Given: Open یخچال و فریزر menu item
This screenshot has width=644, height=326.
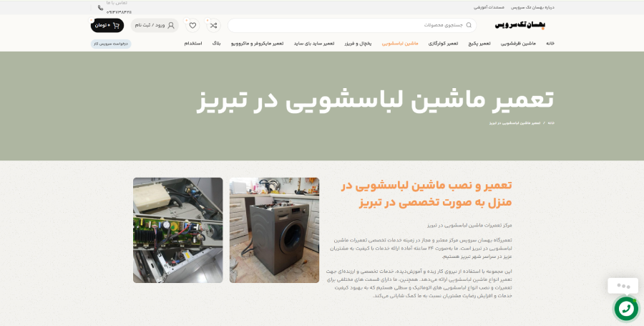Looking at the screenshot, I should (x=358, y=44).
